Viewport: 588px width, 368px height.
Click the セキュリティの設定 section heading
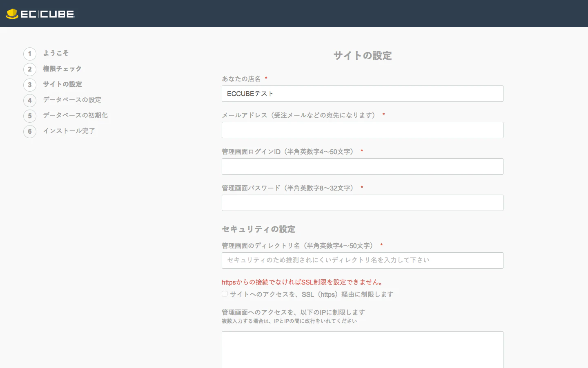click(x=258, y=229)
